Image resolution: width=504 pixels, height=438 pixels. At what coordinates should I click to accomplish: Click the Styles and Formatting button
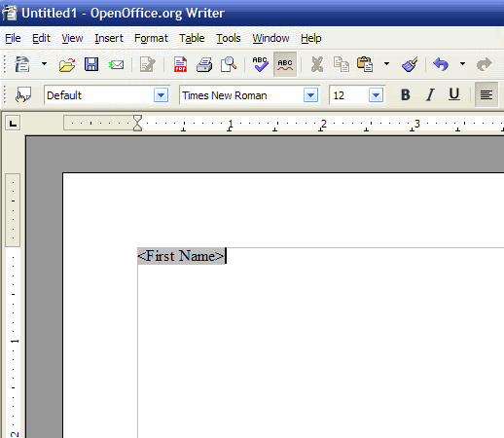pos(23,95)
